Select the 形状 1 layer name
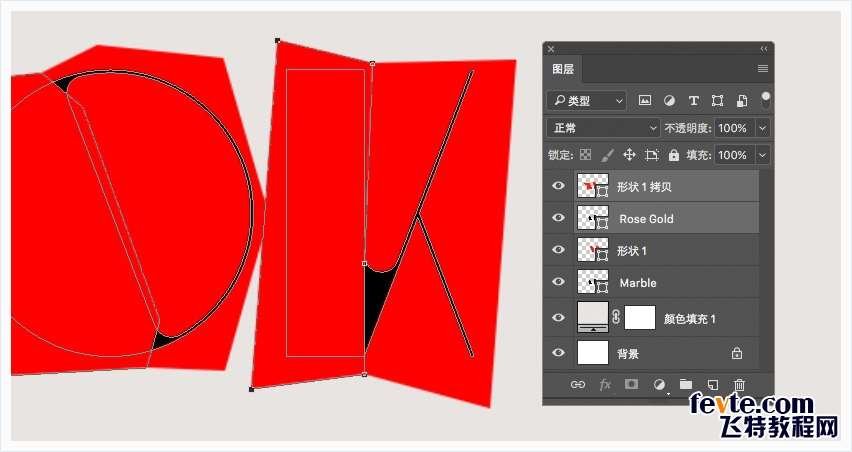 [x=631, y=251]
